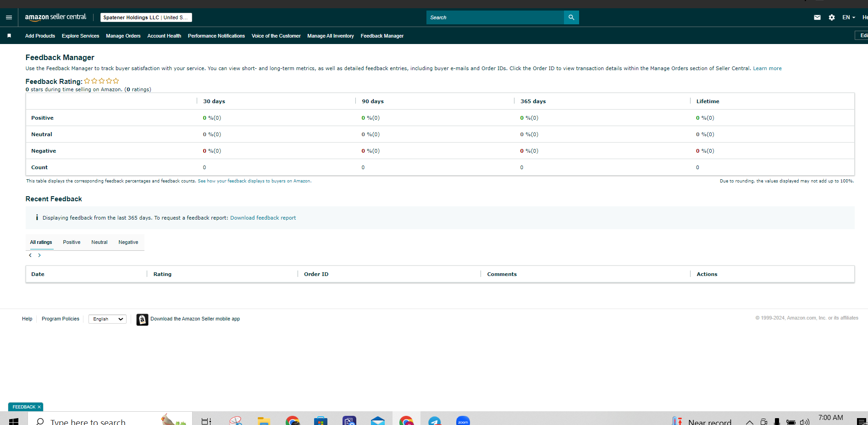
Task: Click the taskbar clock showing 7:00 AM
Action: point(830,418)
